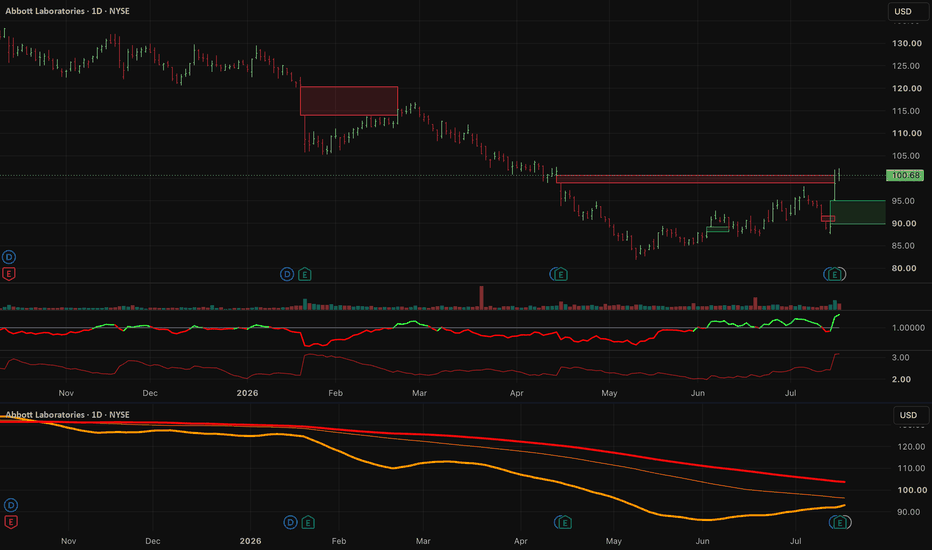
Task: Click 'Mar' on the top chart time axis
Action: tap(419, 393)
